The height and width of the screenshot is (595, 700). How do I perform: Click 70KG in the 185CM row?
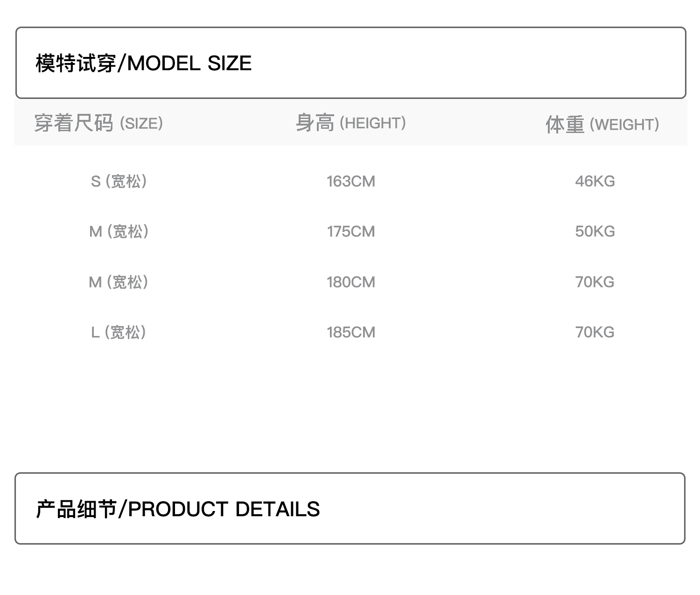(595, 332)
